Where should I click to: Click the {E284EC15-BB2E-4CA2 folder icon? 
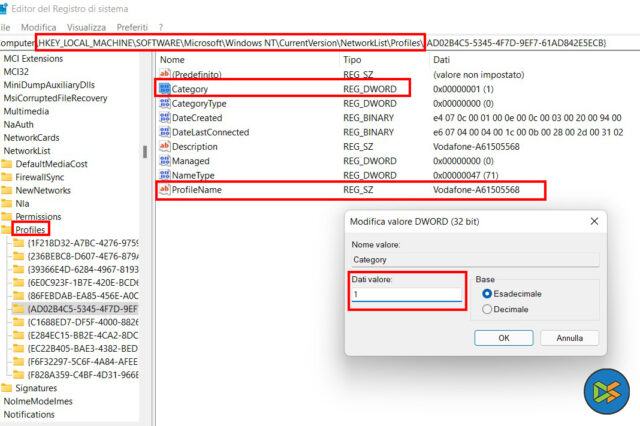click(18, 335)
